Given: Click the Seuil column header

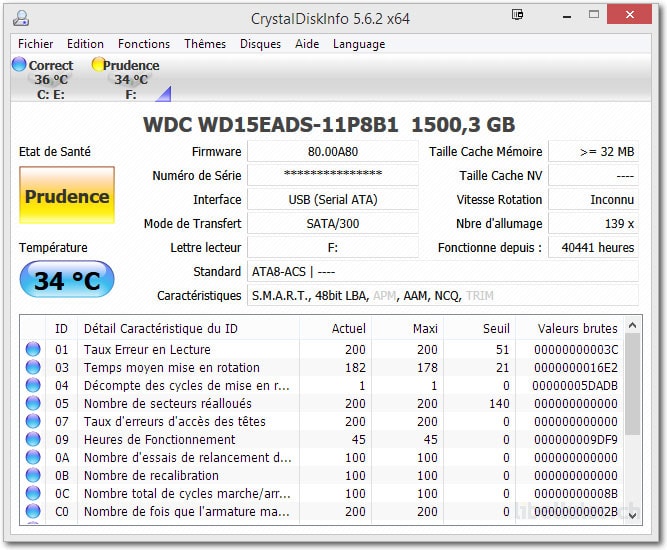Looking at the screenshot, I should pos(479,328).
